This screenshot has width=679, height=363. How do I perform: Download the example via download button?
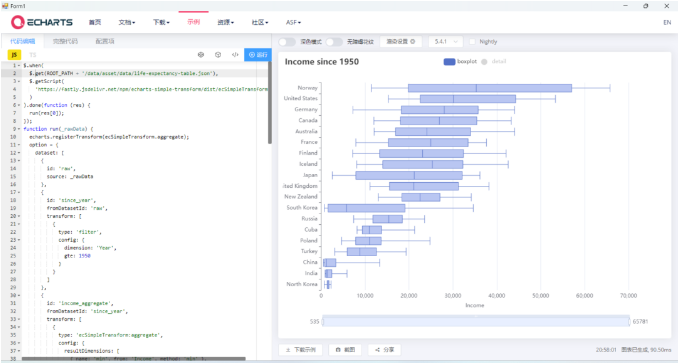[x=301, y=350]
